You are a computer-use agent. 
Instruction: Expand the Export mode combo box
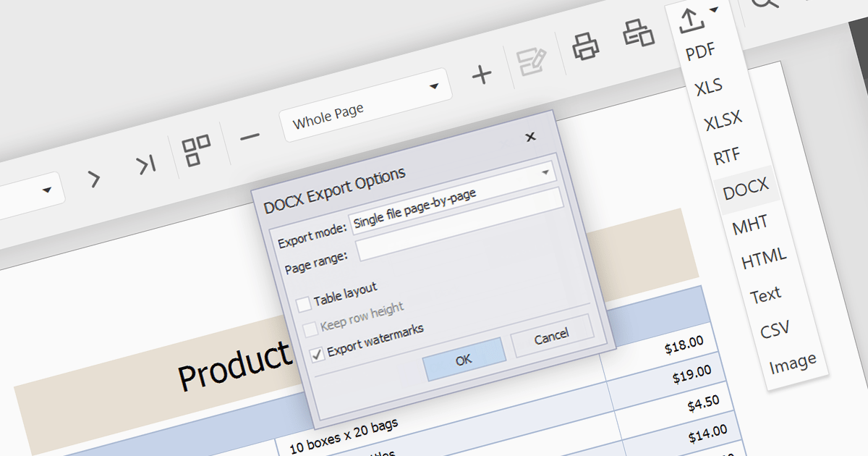[545, 173]
